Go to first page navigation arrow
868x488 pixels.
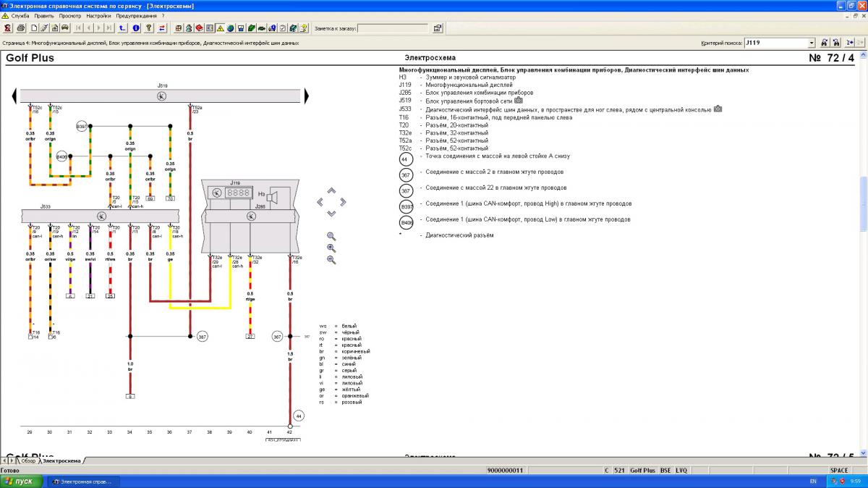pyautogui.click(x=78, y=29)
